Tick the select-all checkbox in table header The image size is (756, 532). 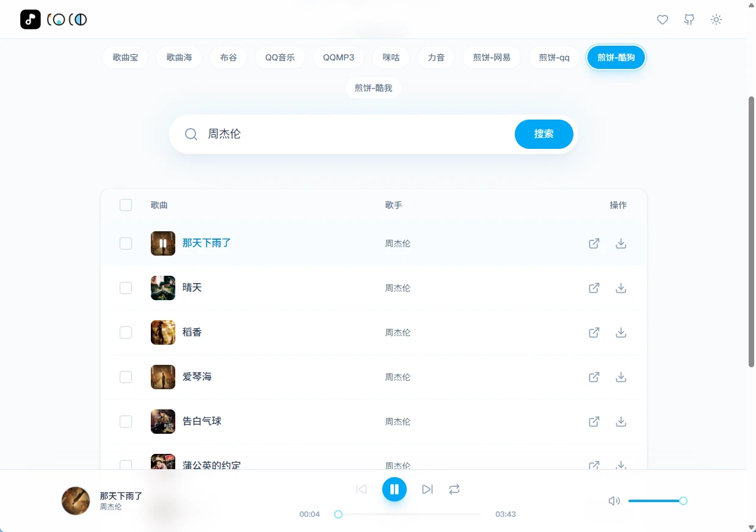click(x=126, y=205)
